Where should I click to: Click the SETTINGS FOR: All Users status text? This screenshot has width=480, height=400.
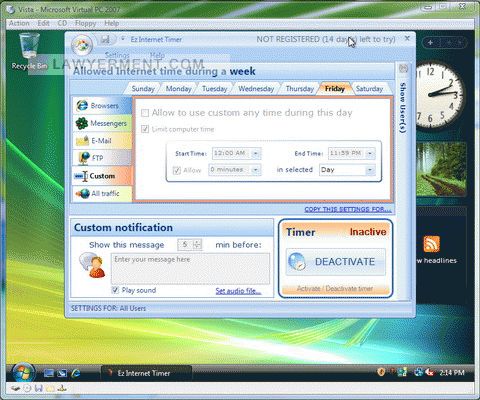(x=108, y=308)
